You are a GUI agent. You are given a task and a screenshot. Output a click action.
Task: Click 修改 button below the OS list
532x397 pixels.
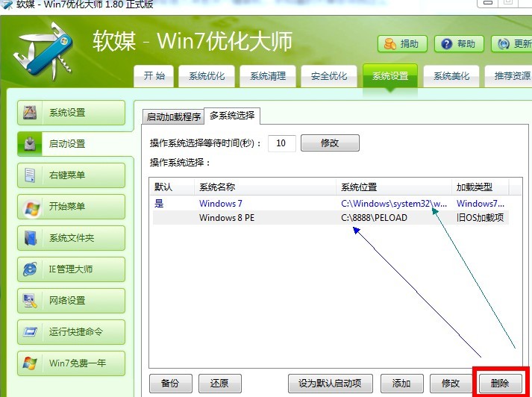click(x=451, y=384)
